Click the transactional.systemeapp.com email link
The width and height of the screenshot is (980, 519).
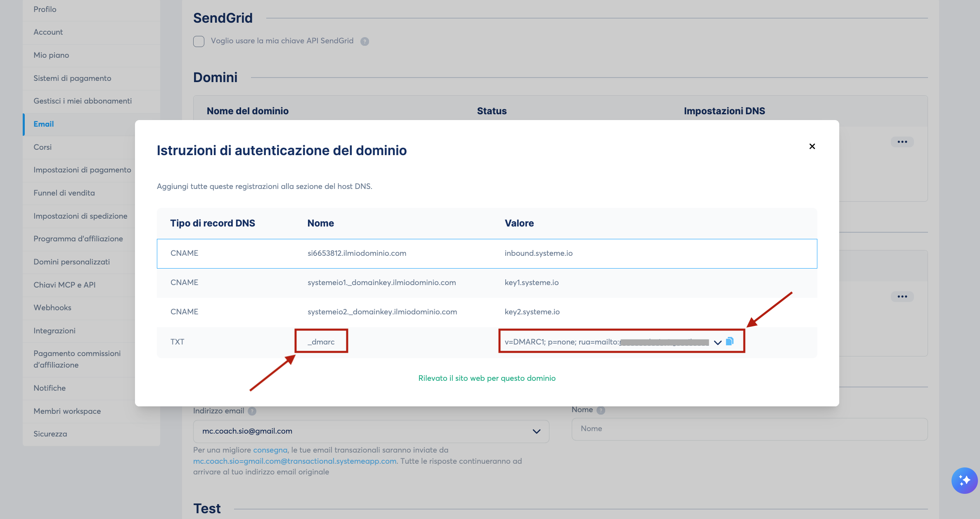295,461
